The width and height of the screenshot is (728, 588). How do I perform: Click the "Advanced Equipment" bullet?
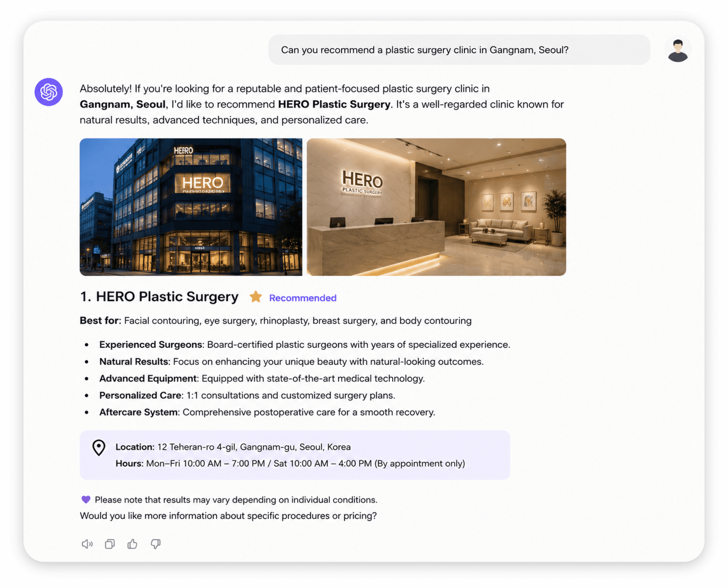tap(262, 378)
